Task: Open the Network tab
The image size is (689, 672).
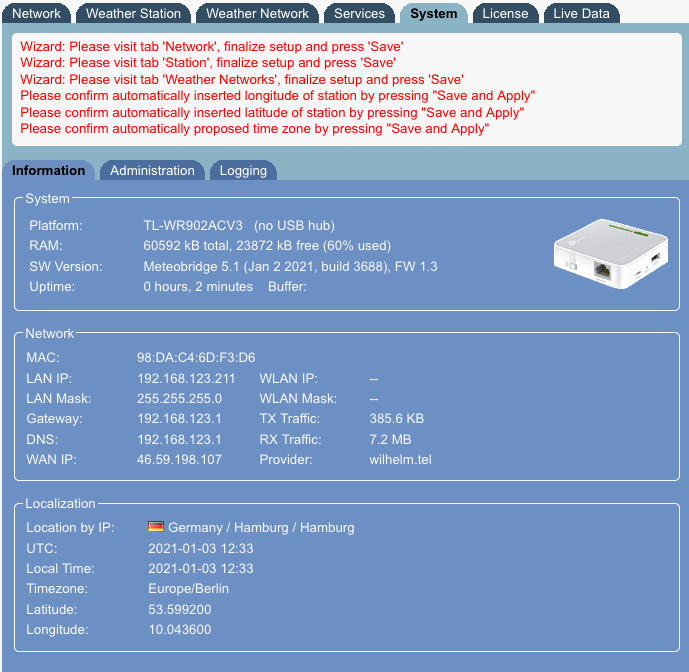Action: pyautogui.click(x=36, y=13)
